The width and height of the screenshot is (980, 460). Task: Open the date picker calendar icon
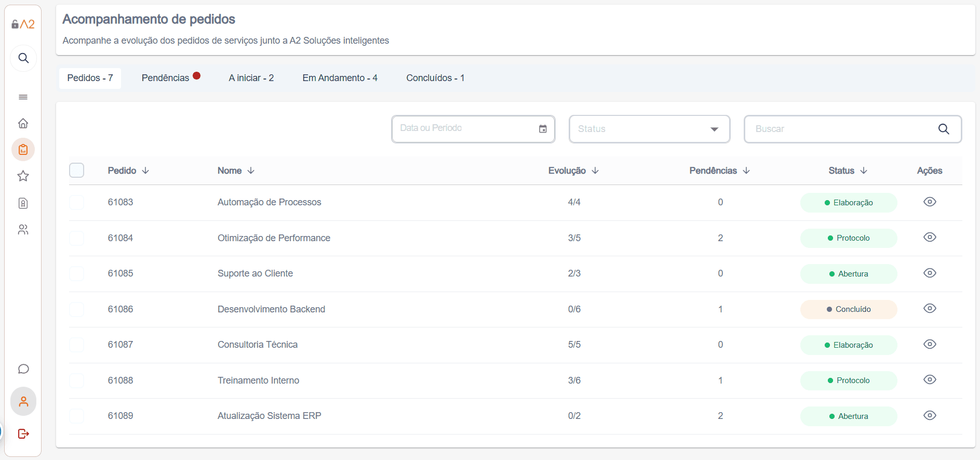[543, 129]
